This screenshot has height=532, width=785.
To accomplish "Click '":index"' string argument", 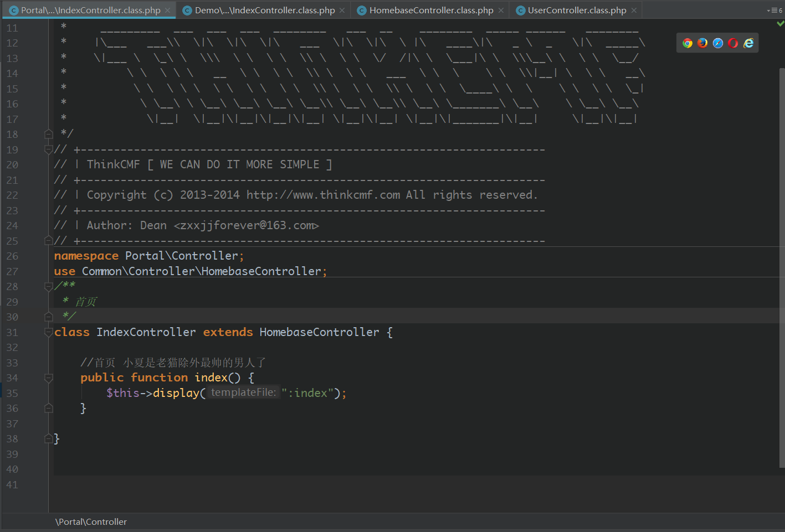I will [x=307, y=393].
